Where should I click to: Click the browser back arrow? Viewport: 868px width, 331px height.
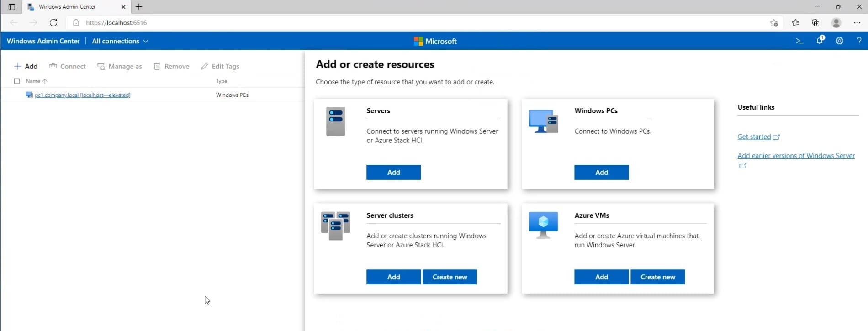tap(14, 22)
